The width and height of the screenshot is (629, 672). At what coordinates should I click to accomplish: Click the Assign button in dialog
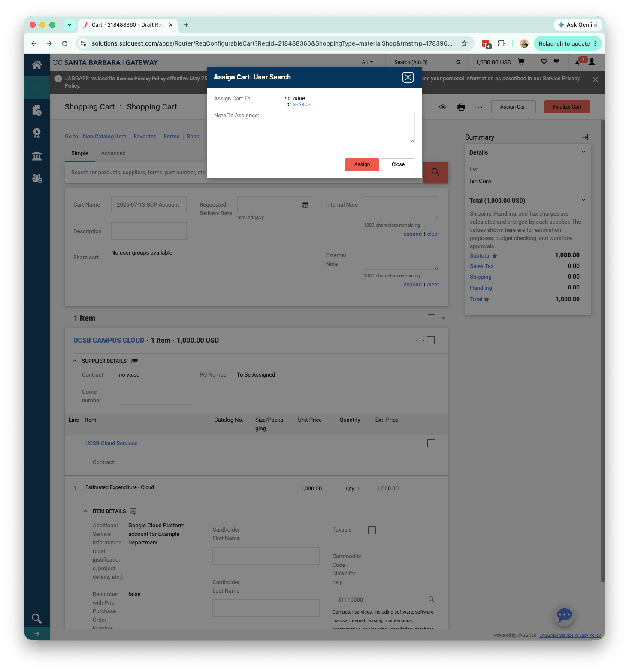click(x=362, y=165)
